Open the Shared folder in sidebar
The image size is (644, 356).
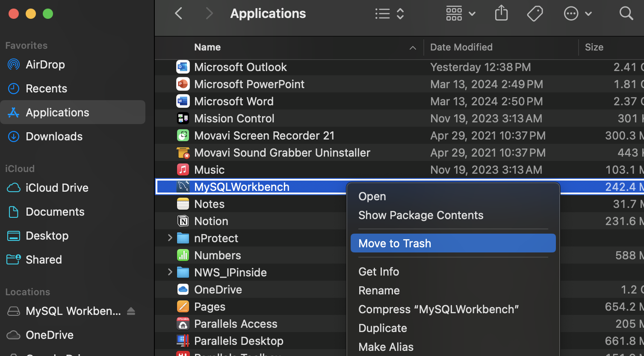[x=73, y=260]
